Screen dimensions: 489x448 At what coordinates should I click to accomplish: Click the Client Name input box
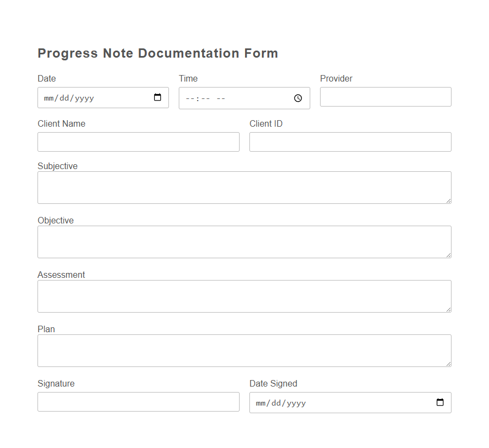[138, 141]
